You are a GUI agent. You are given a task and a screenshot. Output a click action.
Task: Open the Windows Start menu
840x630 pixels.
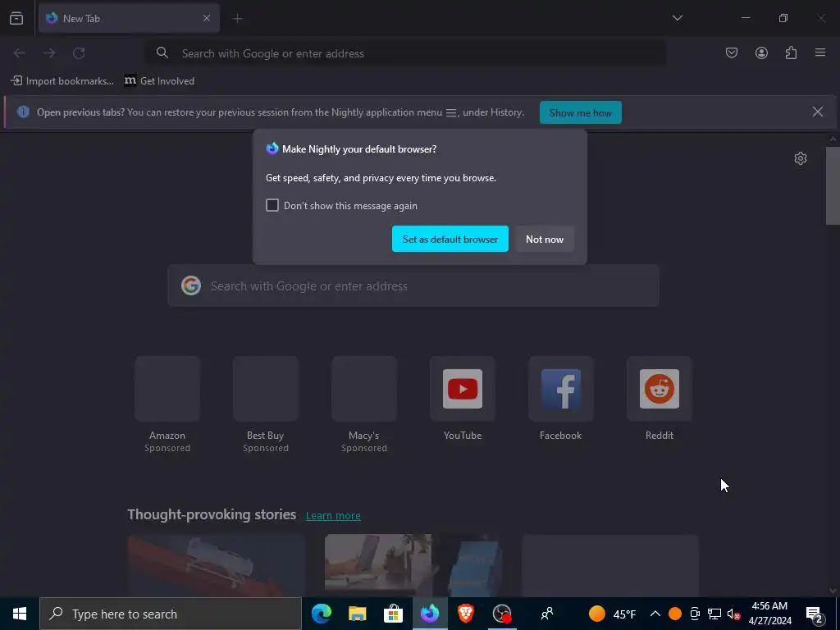20,614
